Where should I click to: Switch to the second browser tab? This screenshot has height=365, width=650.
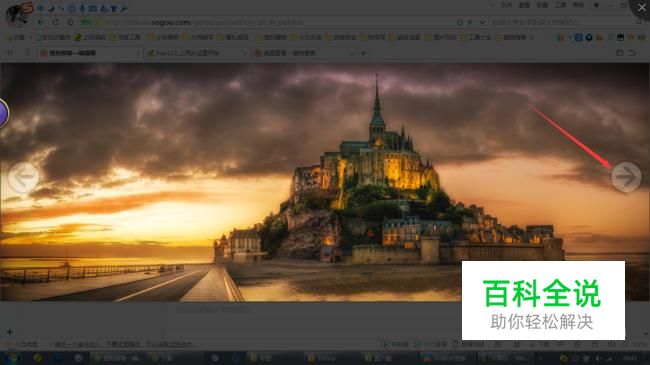(x=196, y=53)
